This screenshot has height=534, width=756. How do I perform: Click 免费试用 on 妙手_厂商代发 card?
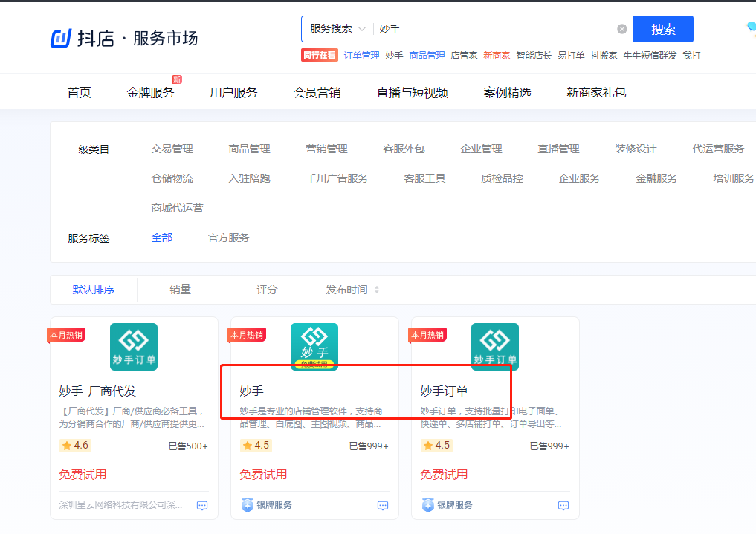(83, 475)
